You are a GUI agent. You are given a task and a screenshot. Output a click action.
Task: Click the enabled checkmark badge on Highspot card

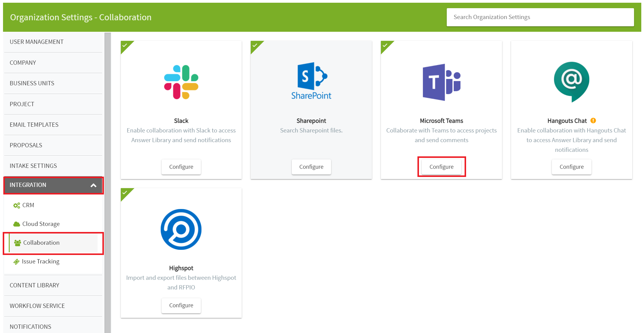125,193
